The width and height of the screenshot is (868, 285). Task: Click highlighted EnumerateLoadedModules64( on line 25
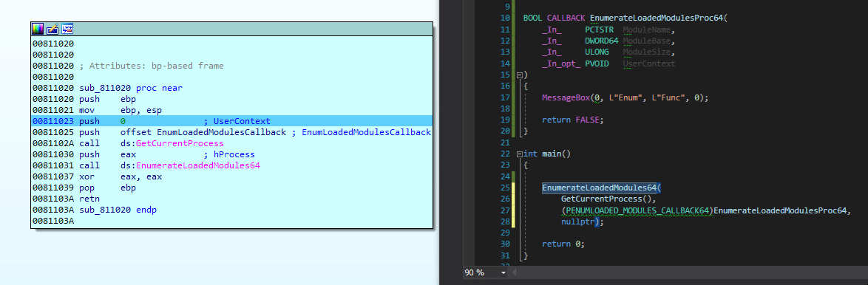(x=602, y=188)
